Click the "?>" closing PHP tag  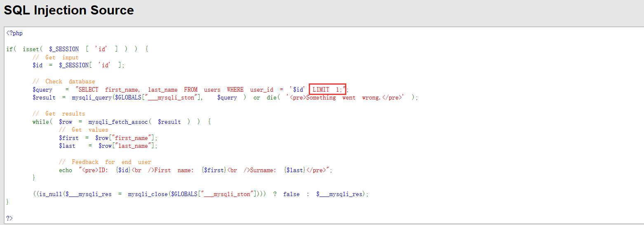[x=9, y=218]
